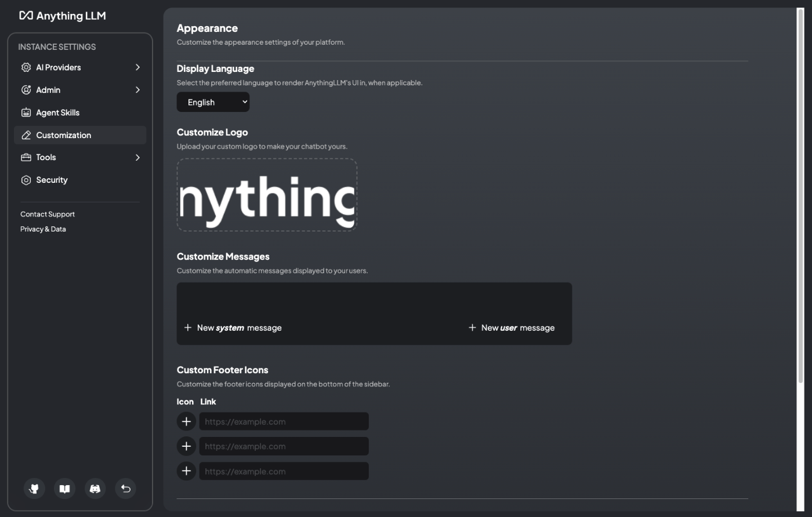The width and height of the screenshot is (812, 517).
Task: Add a New system message
Action: pyautogui.click(x=233, y=328)
